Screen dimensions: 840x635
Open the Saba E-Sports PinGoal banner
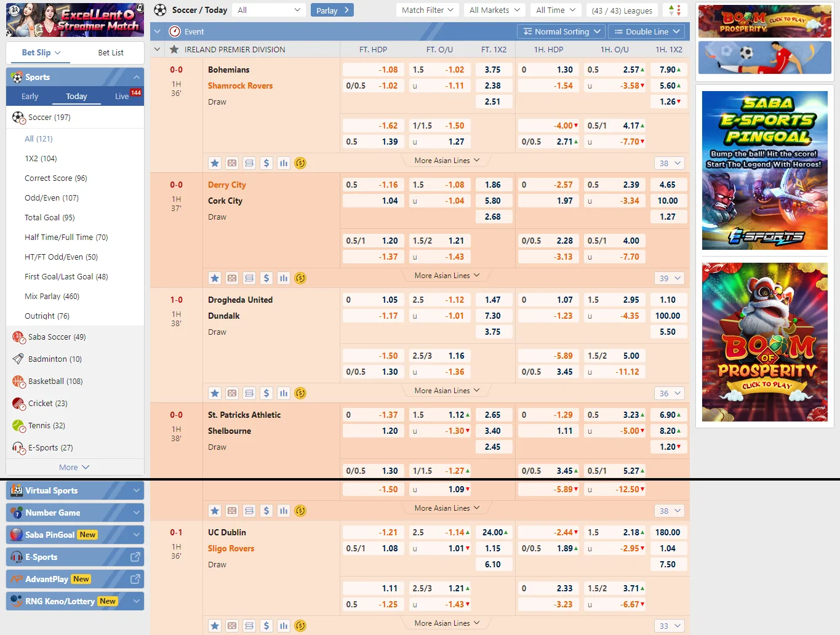(764, 170)
